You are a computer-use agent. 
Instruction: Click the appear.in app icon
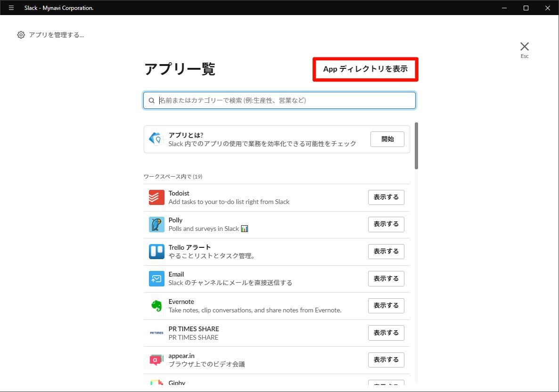click(156, 360)
